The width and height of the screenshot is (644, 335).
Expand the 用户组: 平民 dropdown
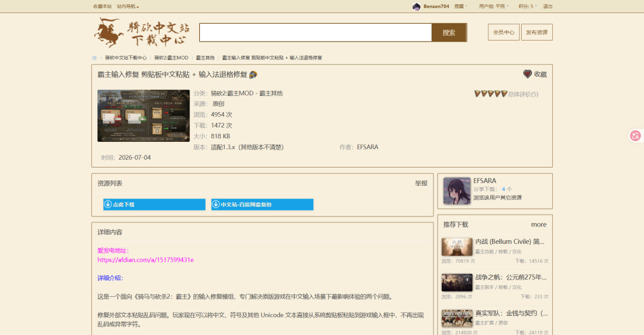click(x=493, y=6)
